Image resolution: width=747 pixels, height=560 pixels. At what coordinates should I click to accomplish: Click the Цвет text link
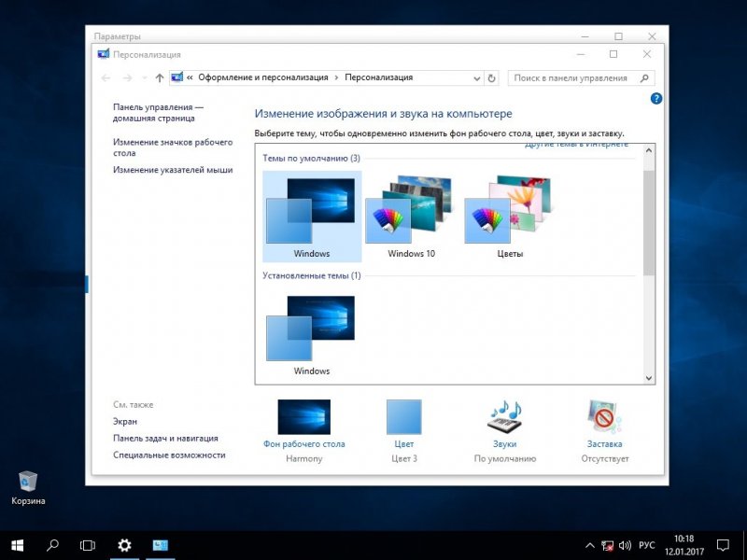coord(404,444)
